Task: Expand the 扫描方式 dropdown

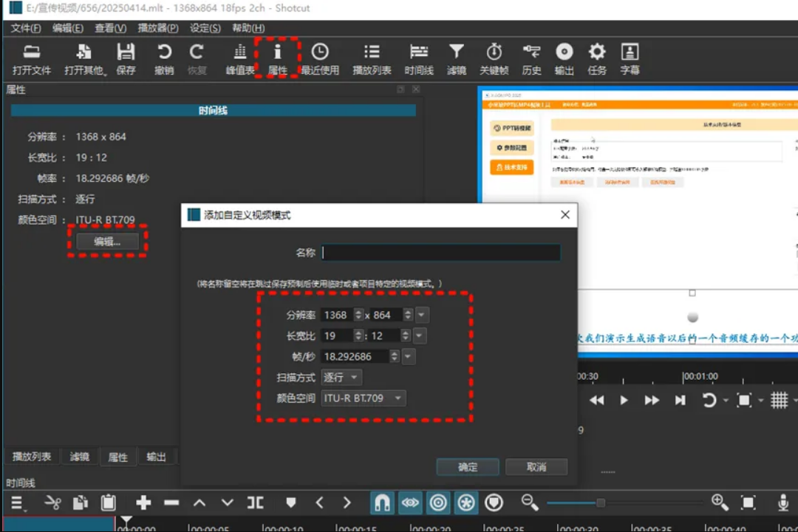Action: [x=341, y=378]
